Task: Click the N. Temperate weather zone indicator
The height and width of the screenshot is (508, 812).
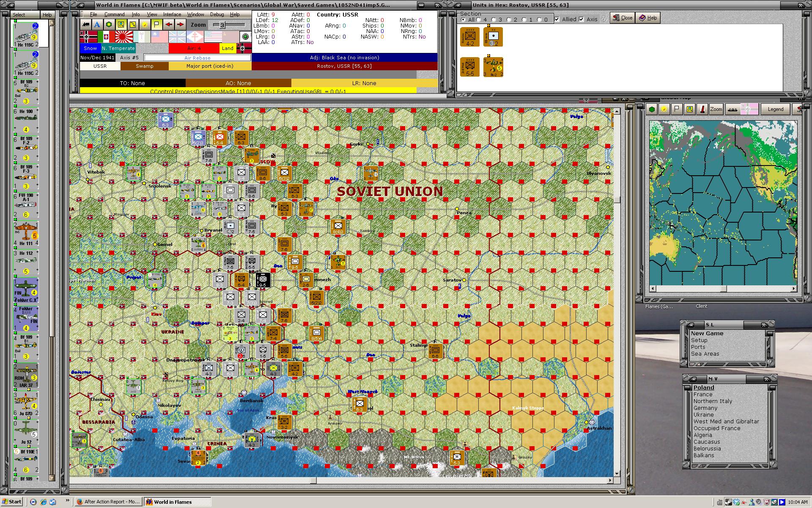Action: [x=118, y=48]
